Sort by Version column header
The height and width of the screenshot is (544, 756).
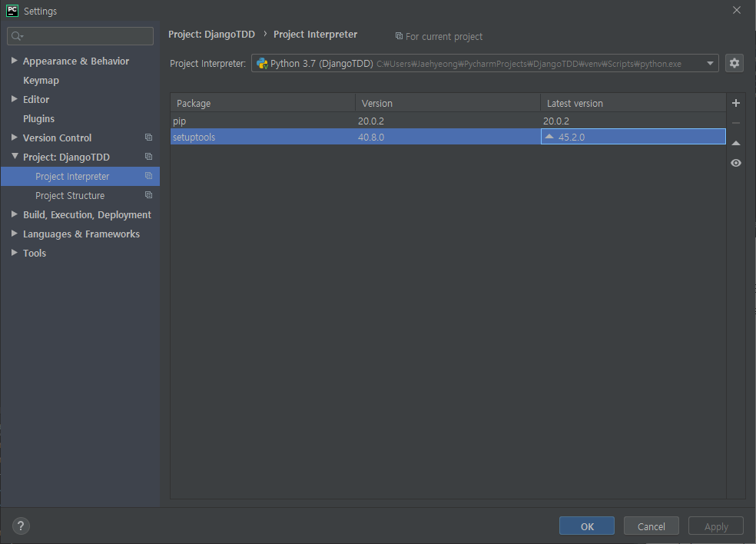click(x=448, y=103)
